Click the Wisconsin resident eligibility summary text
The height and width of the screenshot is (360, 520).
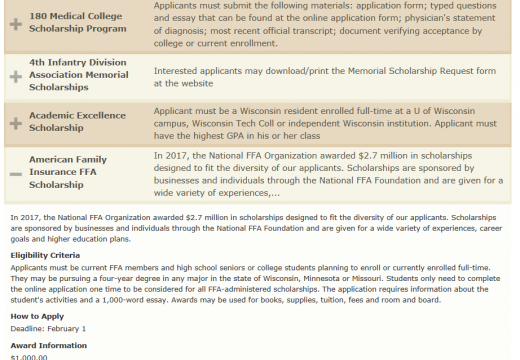coord(325,123)
